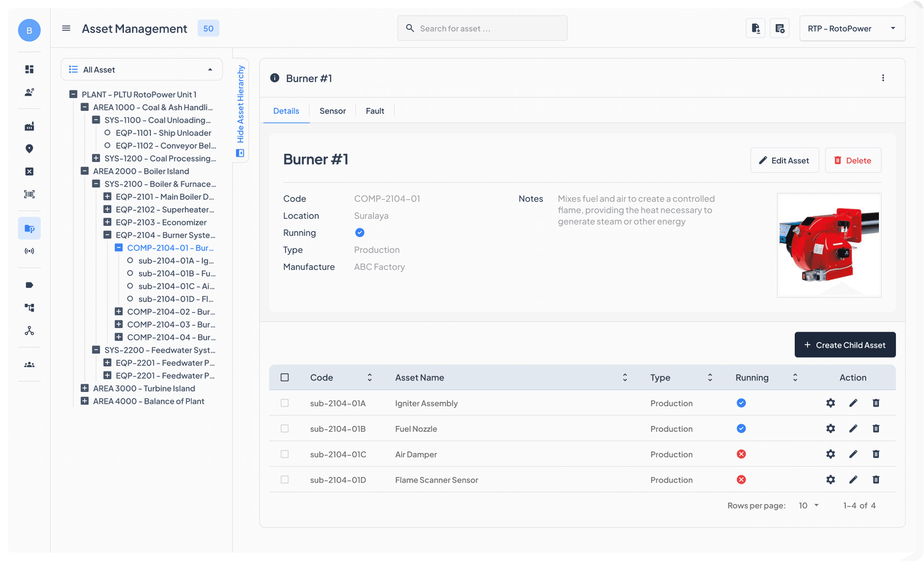The height and width of the screenshot is (561, 924).
Task: Click the sensor broadcast sidebar icon
Action: (29, 251)
